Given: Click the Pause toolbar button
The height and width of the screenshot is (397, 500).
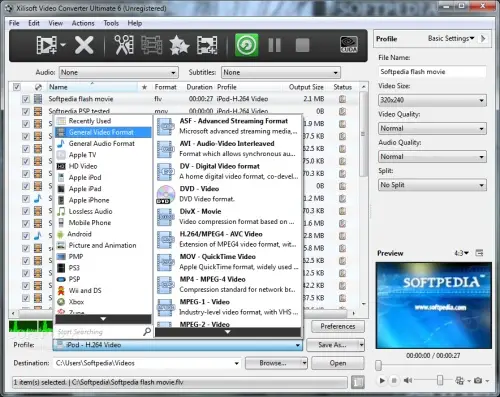Looking at the screenshot, I should click(274, 45).
